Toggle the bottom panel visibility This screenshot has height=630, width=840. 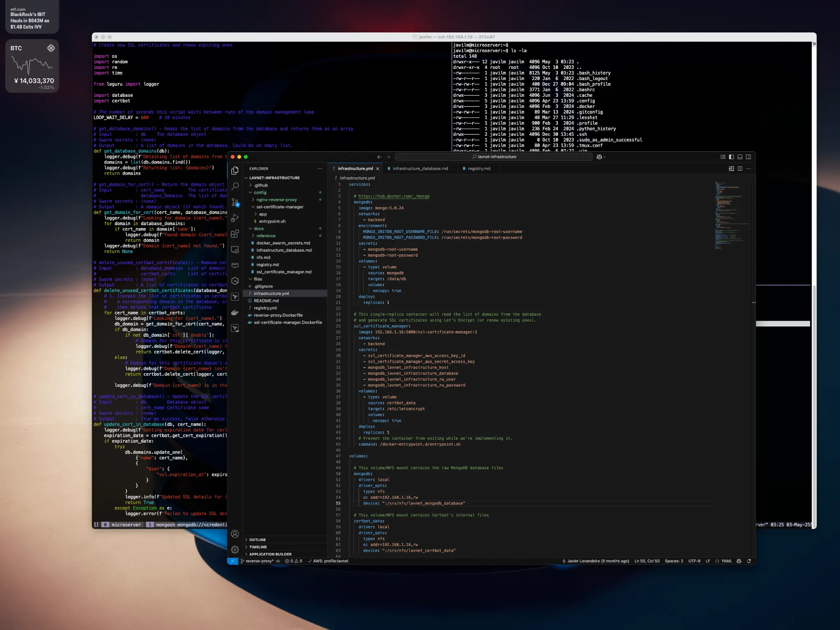[x=740, y=157]
